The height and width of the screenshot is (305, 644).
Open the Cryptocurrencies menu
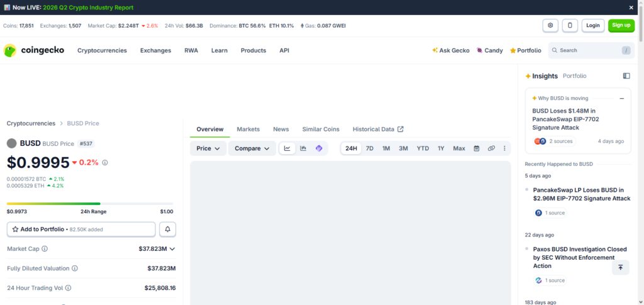(x=103, y=50)
